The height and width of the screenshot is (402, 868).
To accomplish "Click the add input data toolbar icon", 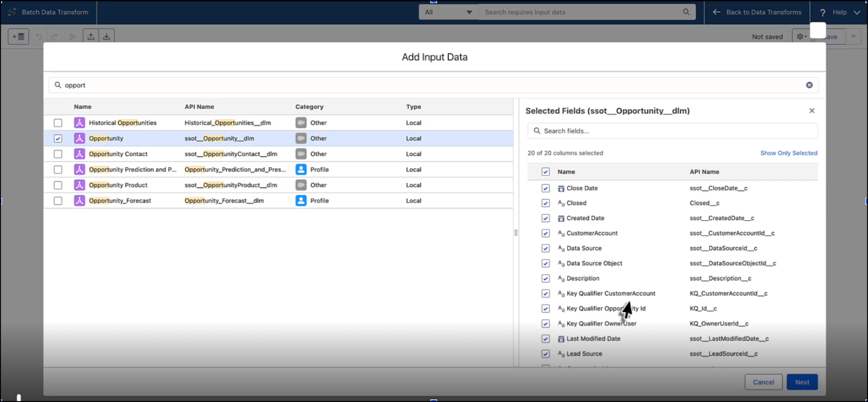I will click(x=18, y=36).
